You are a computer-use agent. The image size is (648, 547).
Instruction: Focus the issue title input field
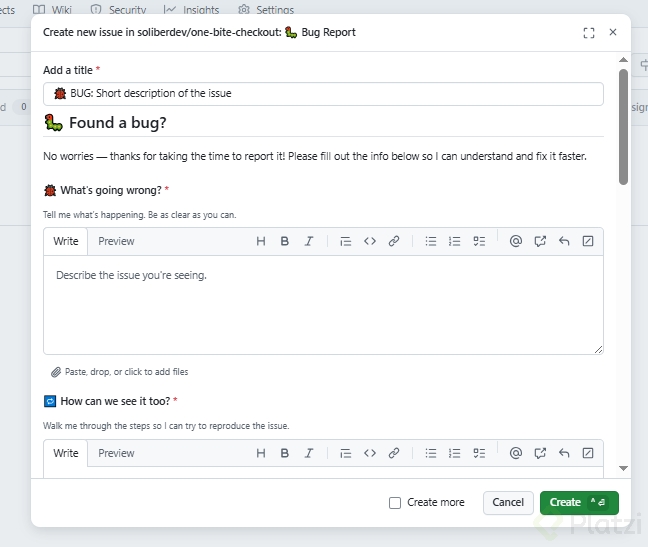(x=323, y=94)
